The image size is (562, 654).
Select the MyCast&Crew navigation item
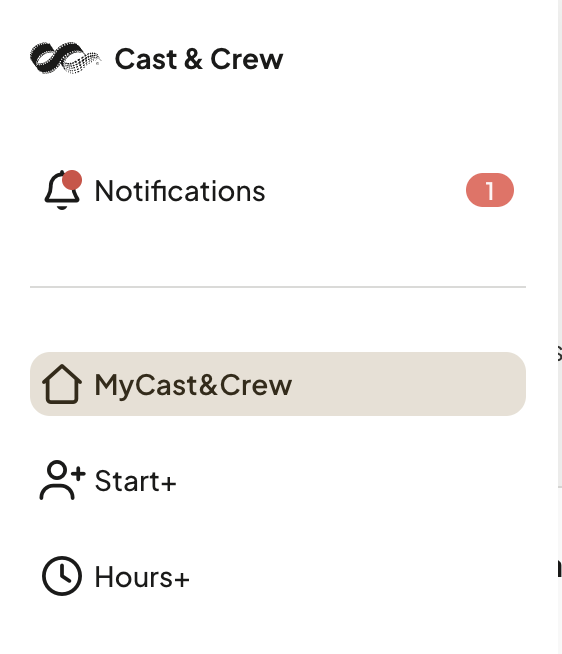[x=278, y=384]
